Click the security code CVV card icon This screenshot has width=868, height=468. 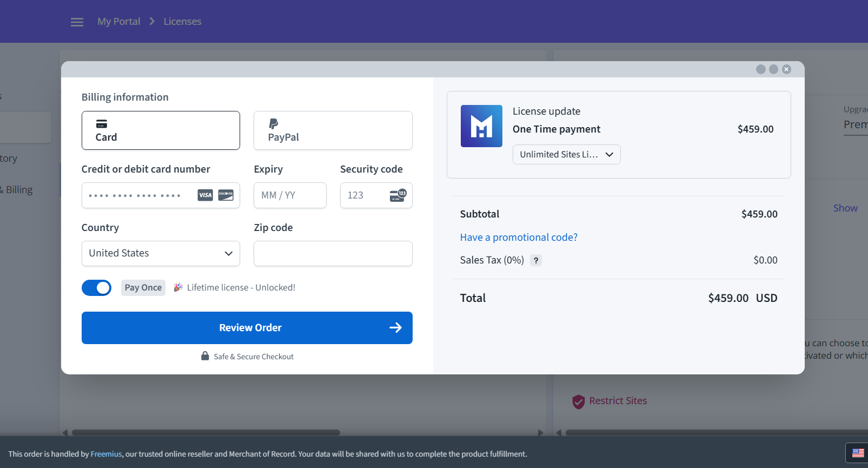397,195
